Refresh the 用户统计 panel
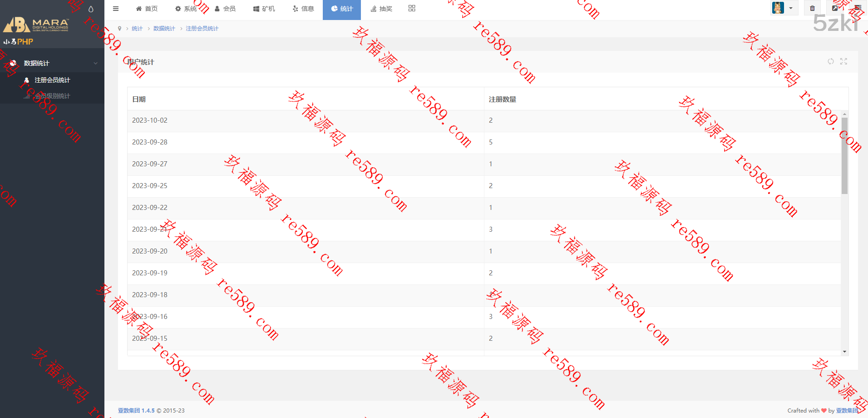 tap(830, 61)
